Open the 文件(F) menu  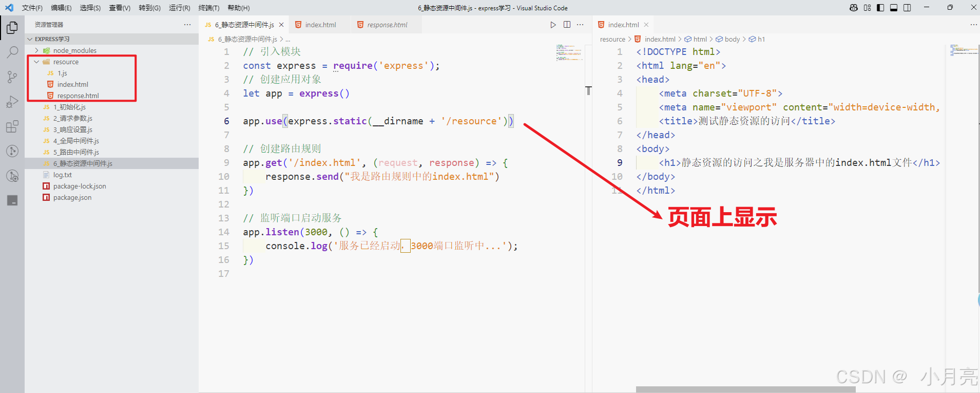(32, 8)
